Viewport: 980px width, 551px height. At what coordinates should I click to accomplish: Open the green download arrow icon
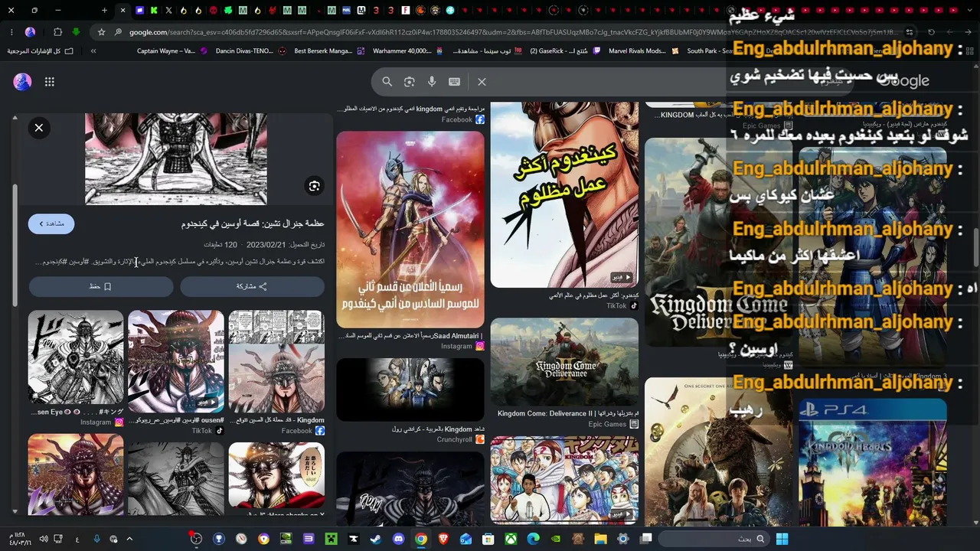click(76, 32)
